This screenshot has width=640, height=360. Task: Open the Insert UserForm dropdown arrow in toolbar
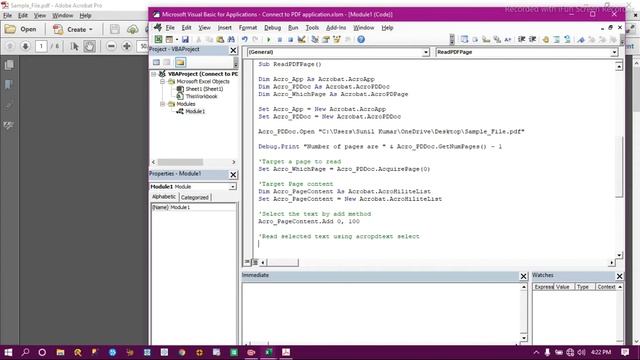[x=177, y=40]
